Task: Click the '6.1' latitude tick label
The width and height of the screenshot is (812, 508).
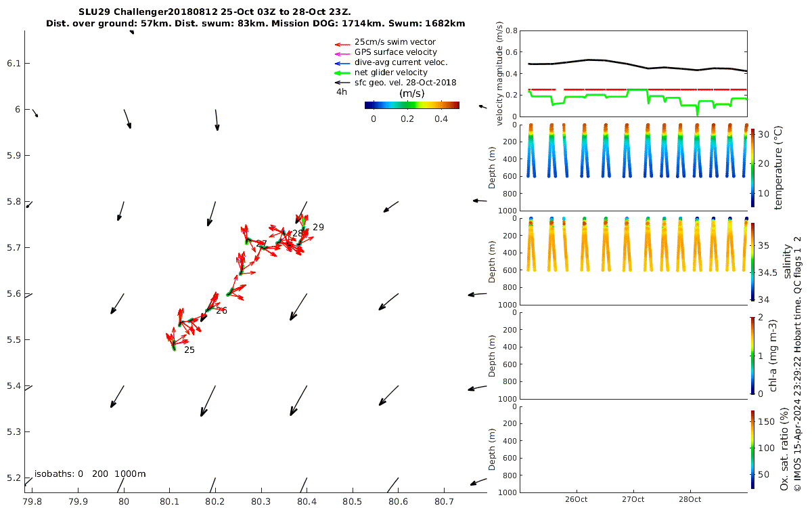Action: (14, 64)
